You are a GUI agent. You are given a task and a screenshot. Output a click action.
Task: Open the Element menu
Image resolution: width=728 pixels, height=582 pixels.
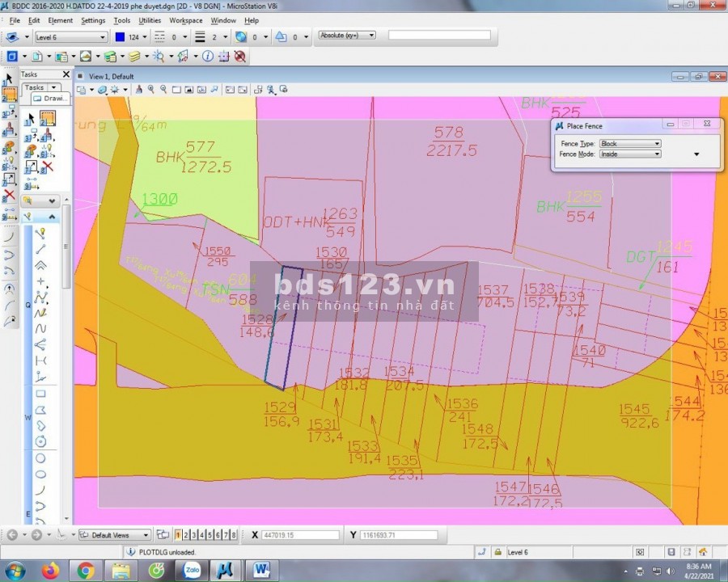61,20
